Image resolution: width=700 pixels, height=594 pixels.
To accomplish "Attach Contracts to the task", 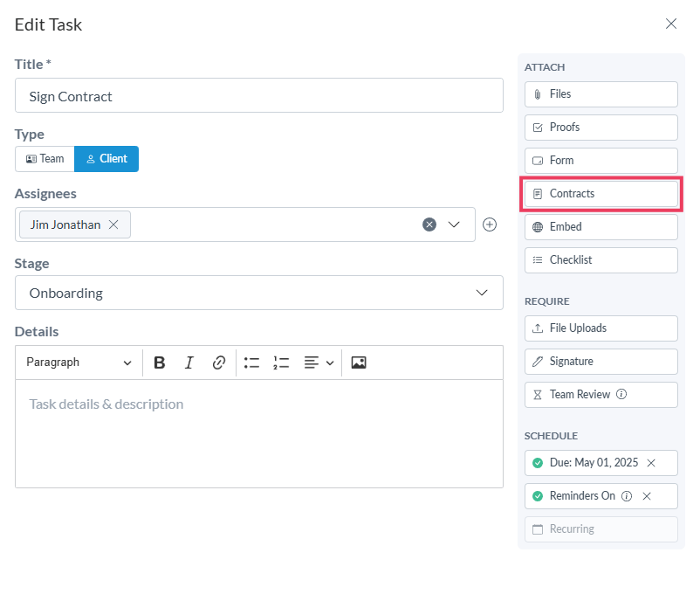I will pos(600,194).
